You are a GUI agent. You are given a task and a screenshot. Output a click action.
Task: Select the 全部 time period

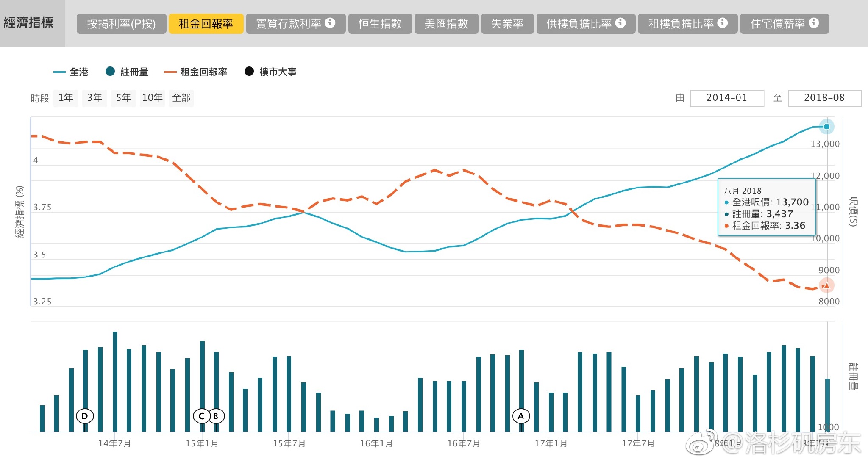(x=181, y=98)
